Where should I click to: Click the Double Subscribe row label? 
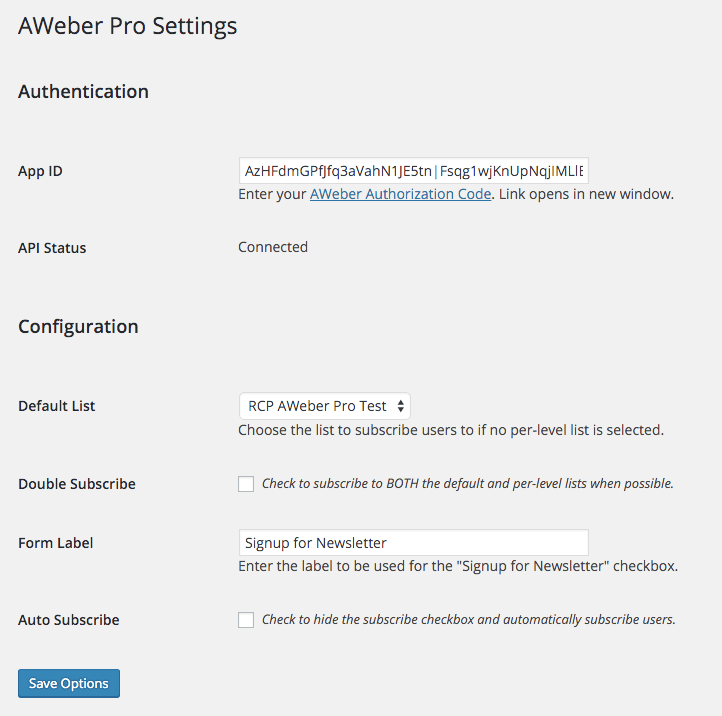pyautogui.click(x=77, y=484)
